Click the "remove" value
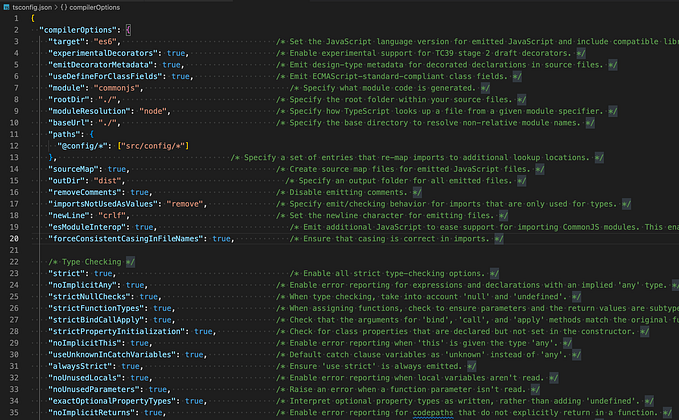The image size is (679, 420). click(185, 204)
